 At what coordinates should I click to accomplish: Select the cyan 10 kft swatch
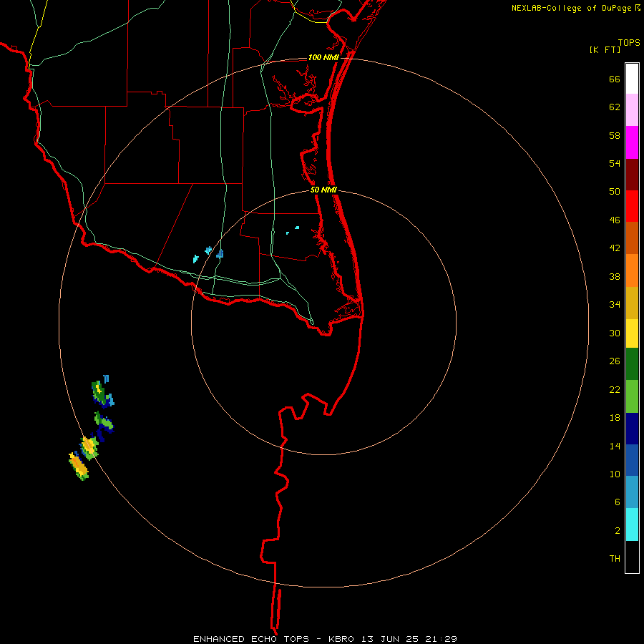tap(632, 525)
